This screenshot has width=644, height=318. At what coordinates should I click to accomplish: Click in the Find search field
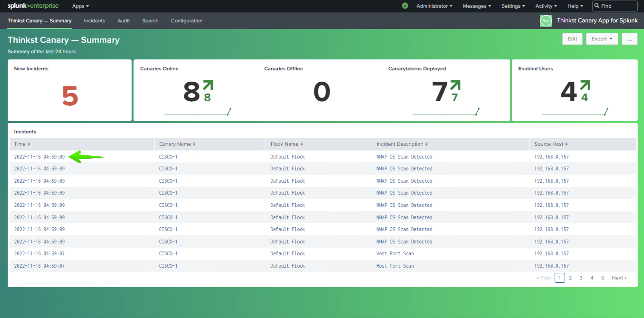(x=615, y=6)
